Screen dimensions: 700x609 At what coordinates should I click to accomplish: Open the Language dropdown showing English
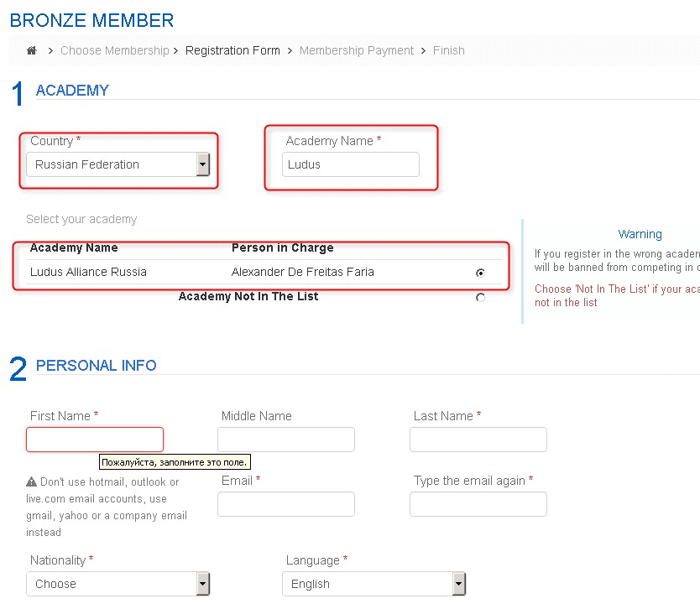(x=374, y=584)
